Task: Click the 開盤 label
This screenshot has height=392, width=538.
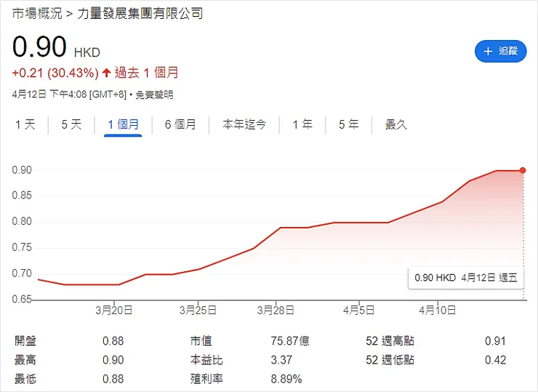Action: (25, 341)
